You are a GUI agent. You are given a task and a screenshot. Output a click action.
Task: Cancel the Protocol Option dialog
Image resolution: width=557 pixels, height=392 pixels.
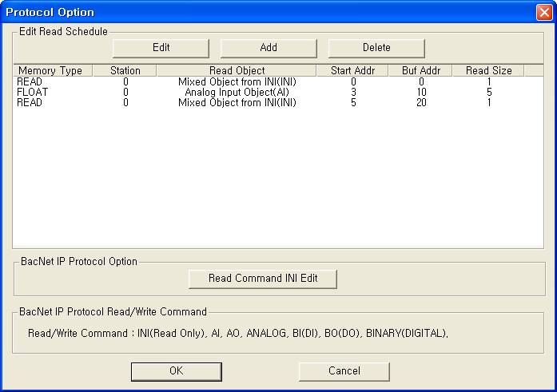coord(344,371)
